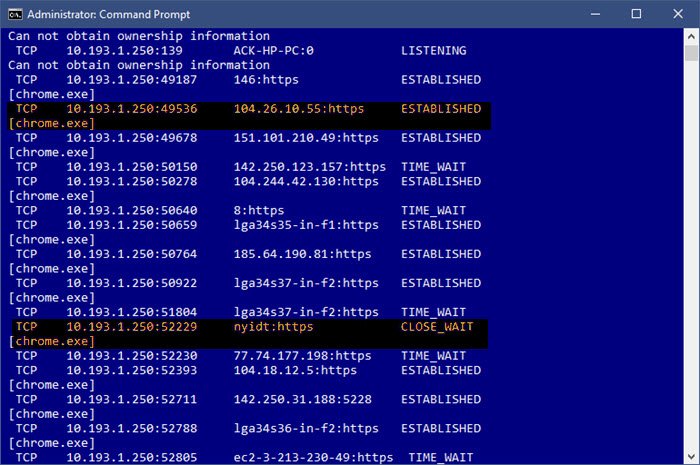Click the foreign address 8:https
Screen dimensions: 700x465
(x=259, y=210)
